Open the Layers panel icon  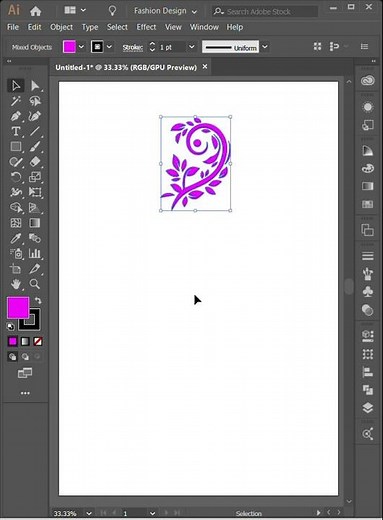(x=368, y=408)
